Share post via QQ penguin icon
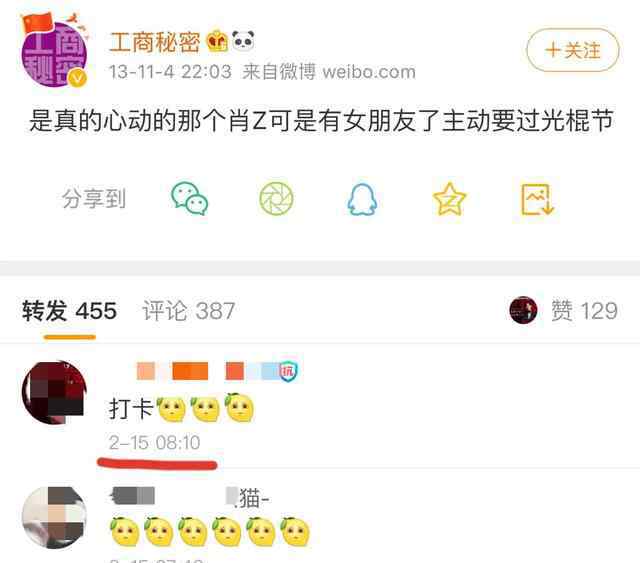The width and height of the screenshot is (640, 563). [362, 200]
